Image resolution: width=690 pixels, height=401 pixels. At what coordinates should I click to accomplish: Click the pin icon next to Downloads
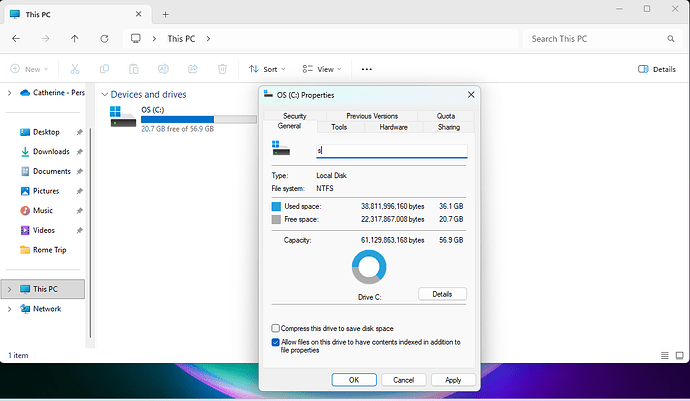tap(80, 152)
